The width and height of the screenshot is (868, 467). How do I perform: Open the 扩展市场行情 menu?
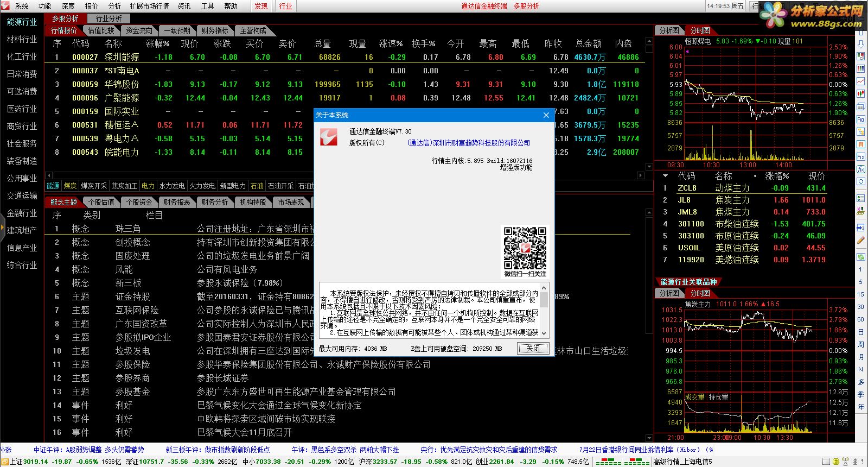(149, 6)
